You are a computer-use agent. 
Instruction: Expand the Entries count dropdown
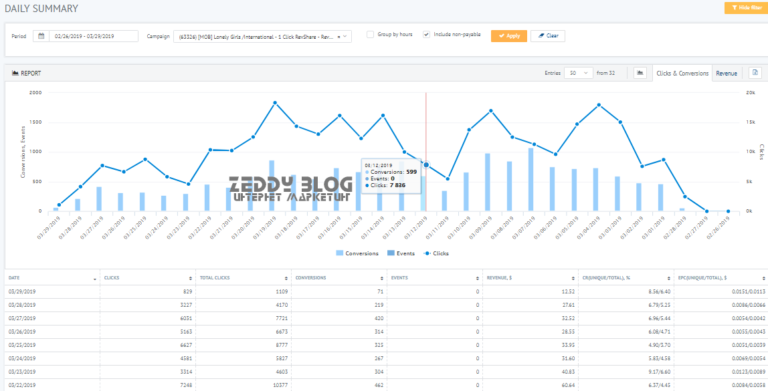578,73
